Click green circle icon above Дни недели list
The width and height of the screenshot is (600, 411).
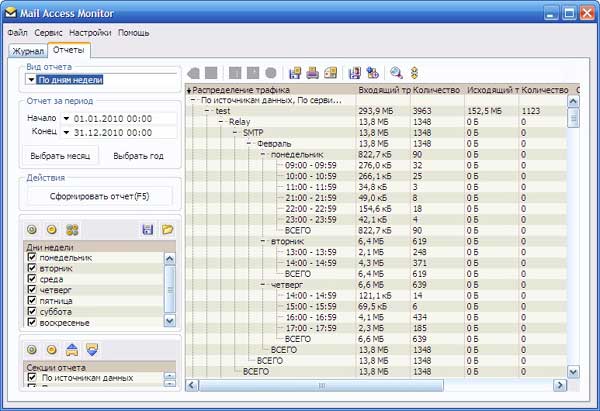32,230
